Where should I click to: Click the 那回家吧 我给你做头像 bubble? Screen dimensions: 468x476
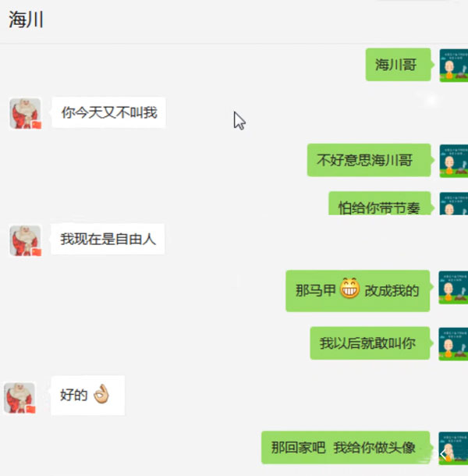[x=346, y=447]
